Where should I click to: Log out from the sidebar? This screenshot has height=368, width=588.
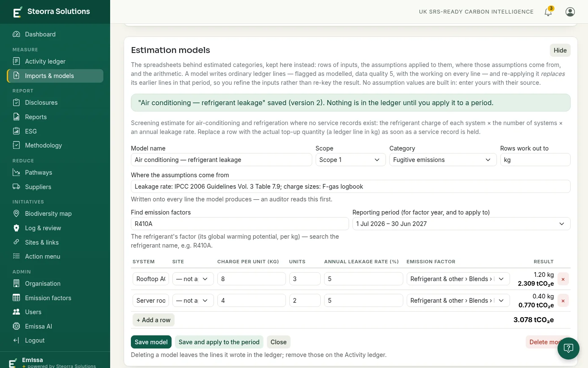55,340
